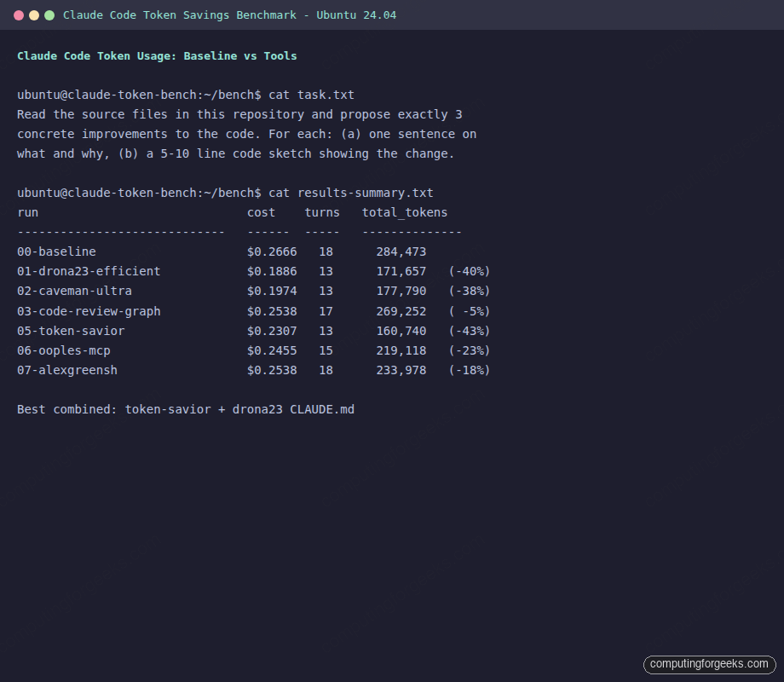Click the Best combined summary line
784x682 pixels.
(186, 409)
